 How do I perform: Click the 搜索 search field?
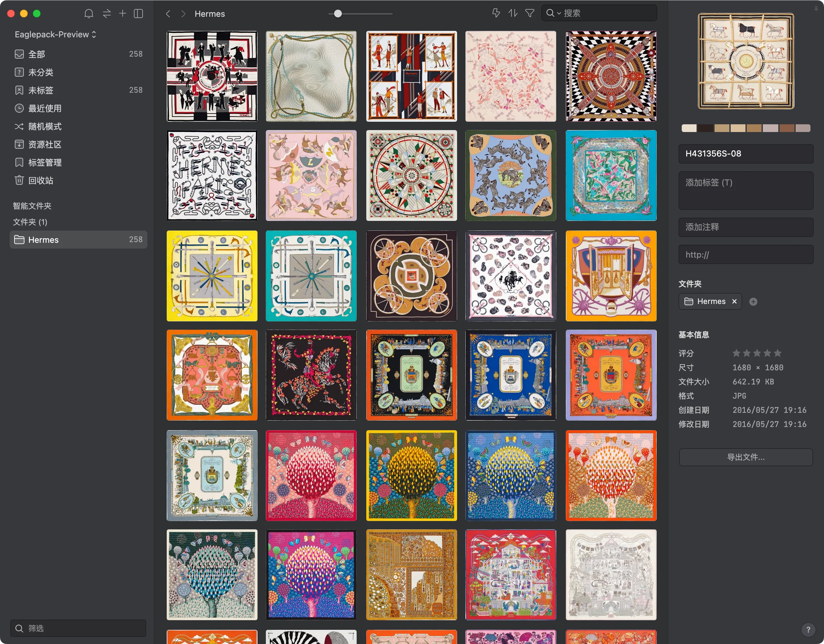click(599, 13)
